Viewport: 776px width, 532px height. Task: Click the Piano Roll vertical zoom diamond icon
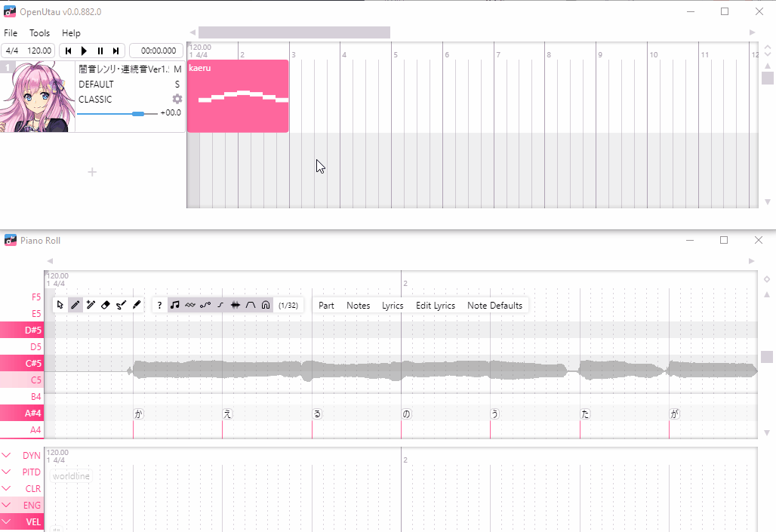(767, 279)
